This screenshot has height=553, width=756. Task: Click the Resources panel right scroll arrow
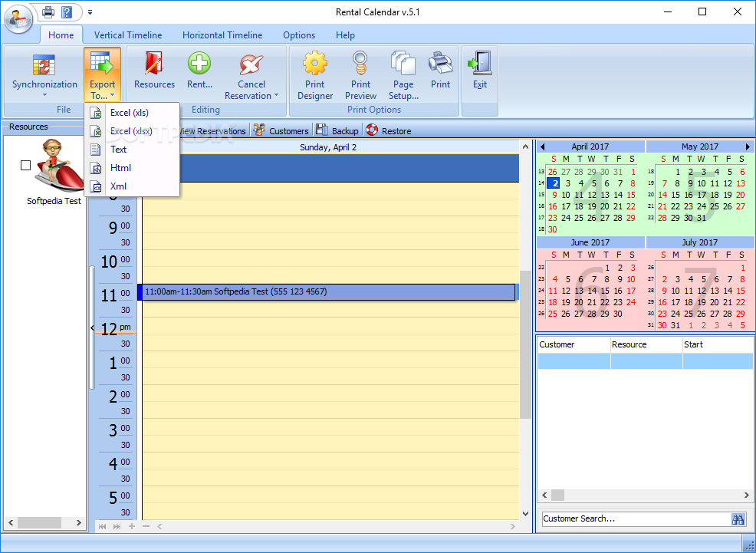coord(78,522)
